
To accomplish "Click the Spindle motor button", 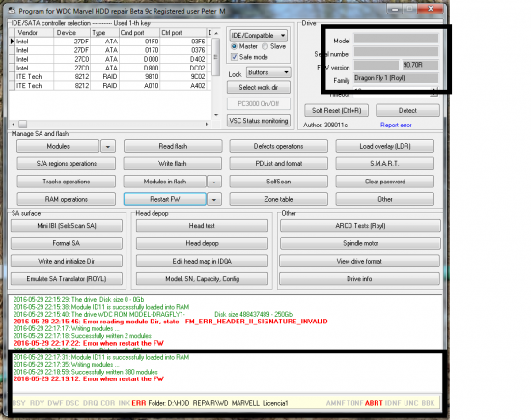I will point(360,243).
